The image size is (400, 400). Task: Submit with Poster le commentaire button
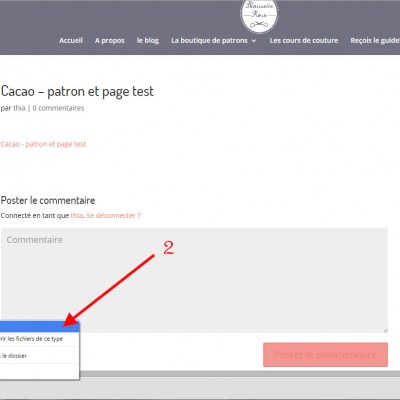pos(325,355)
